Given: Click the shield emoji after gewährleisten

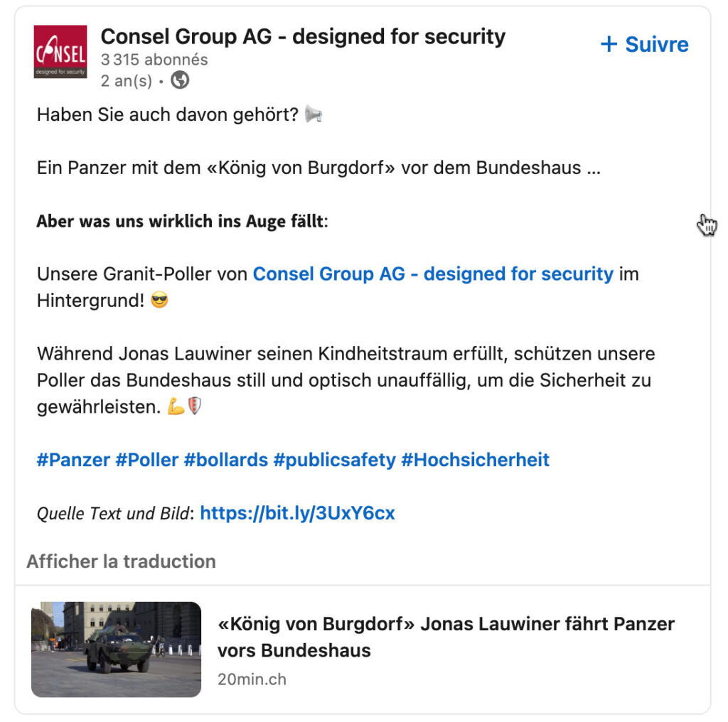Looking at the screenshot, I should click(x=194, y=407).
